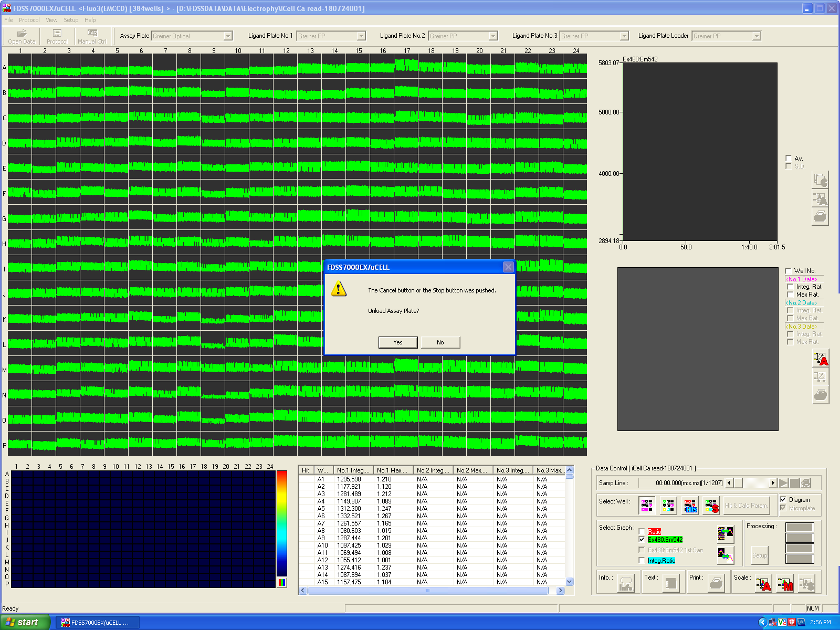The image size is (840, 630).
Task: Select the Hits well selection icon
Action: (690, 506)
